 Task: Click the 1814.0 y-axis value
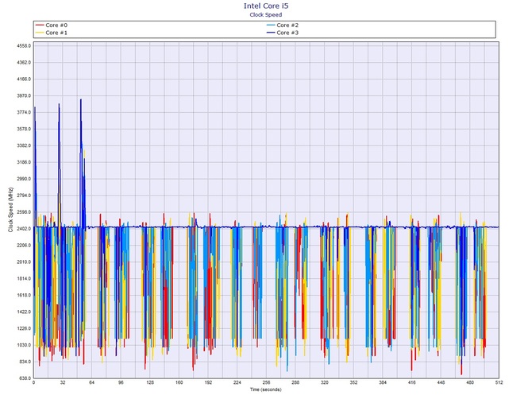[x=25, y=278]
